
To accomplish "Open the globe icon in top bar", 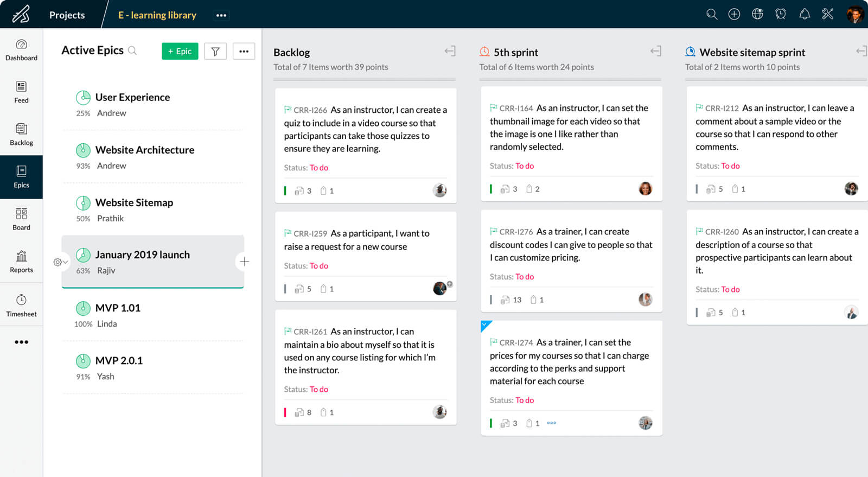I will coord(757,15).
